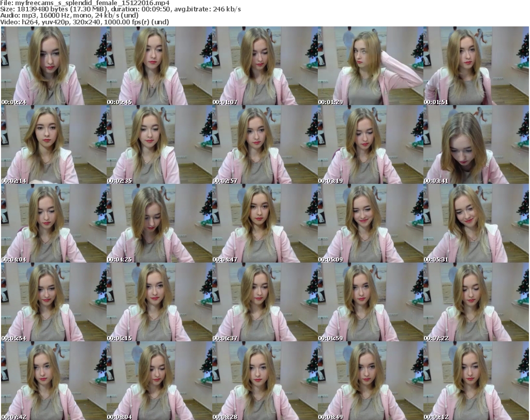Click the text "Size: 18139480 bytes (17.30 MiB)"
Screen dimensions: 530x420
coord(54,9)
